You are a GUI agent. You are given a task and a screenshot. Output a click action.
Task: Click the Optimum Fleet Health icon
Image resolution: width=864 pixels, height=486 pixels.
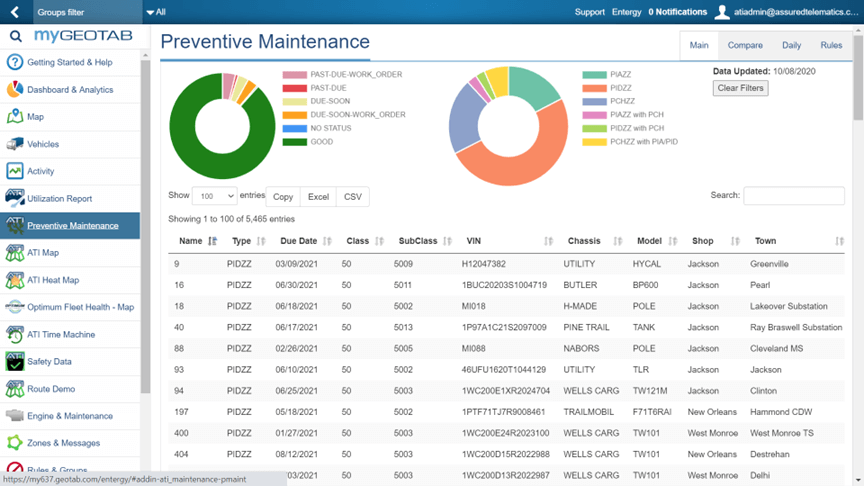pos(15,307)
